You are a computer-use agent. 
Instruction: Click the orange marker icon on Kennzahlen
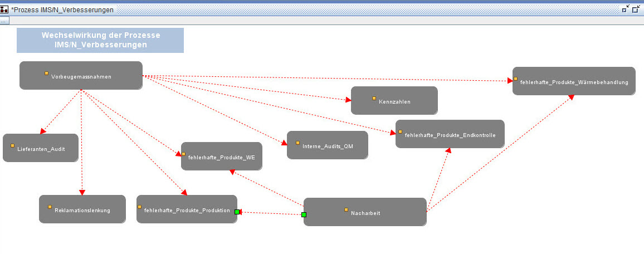[374, 98]
